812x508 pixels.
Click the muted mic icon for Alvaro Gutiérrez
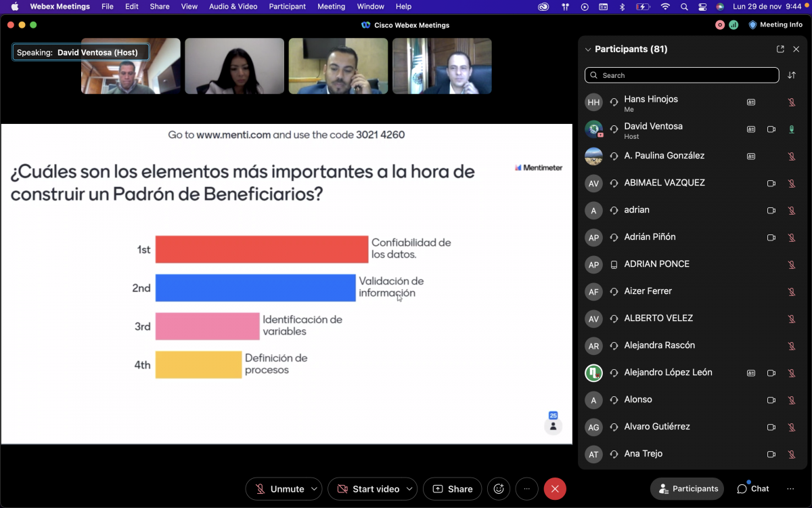click(791, 427)
